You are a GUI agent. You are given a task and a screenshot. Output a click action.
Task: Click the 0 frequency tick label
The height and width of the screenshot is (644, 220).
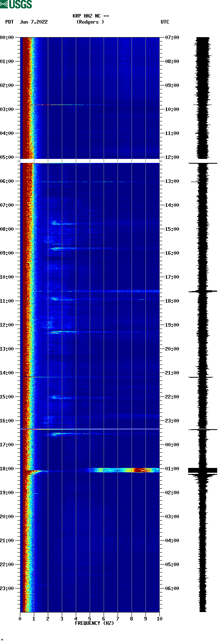point(20,619)
